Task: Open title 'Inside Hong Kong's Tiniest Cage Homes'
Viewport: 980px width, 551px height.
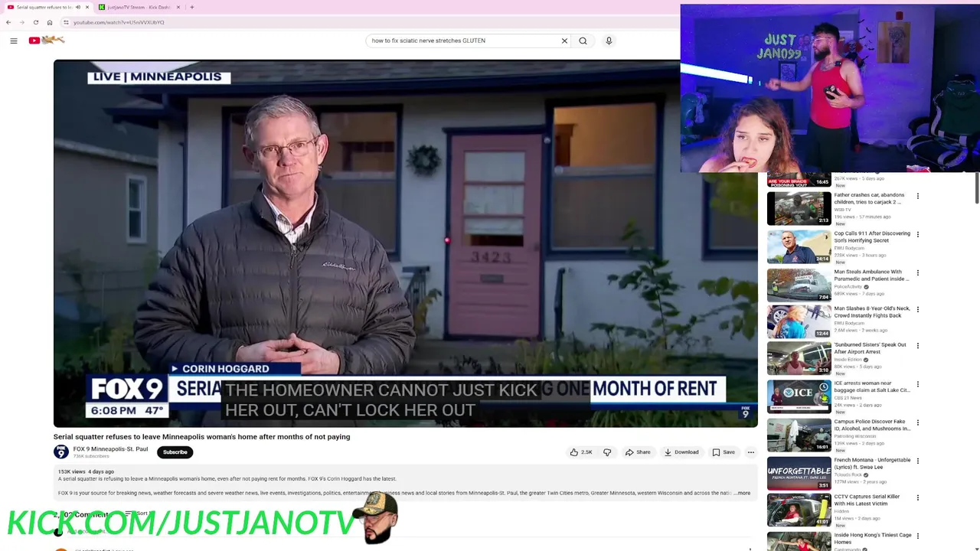Action: [873, 539]
